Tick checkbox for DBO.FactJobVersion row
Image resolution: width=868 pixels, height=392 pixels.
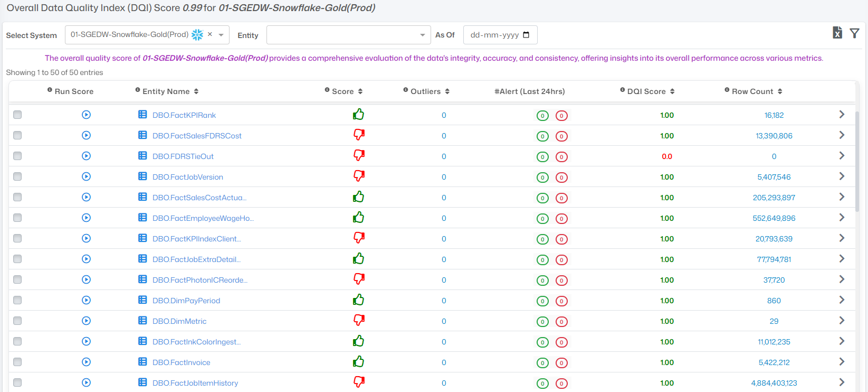17,176
